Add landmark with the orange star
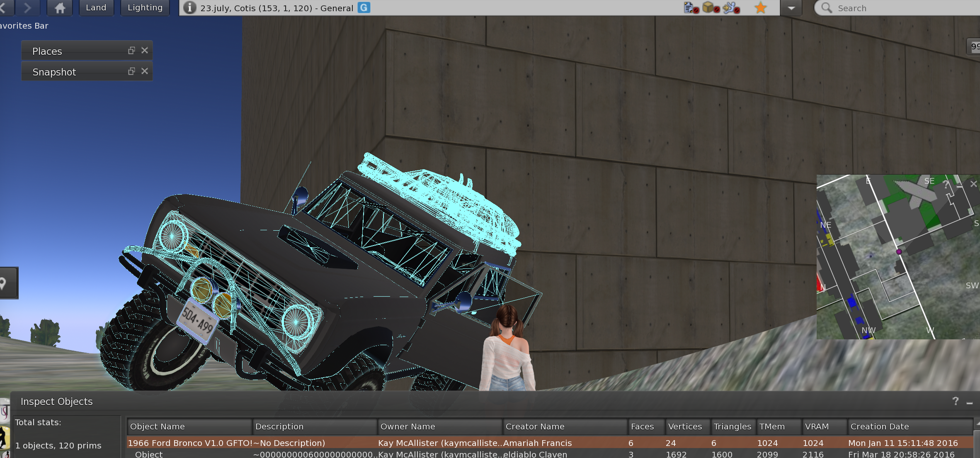The width and height of the screenshot is (980, 458). pyautogui.click(x=760, y=8)
